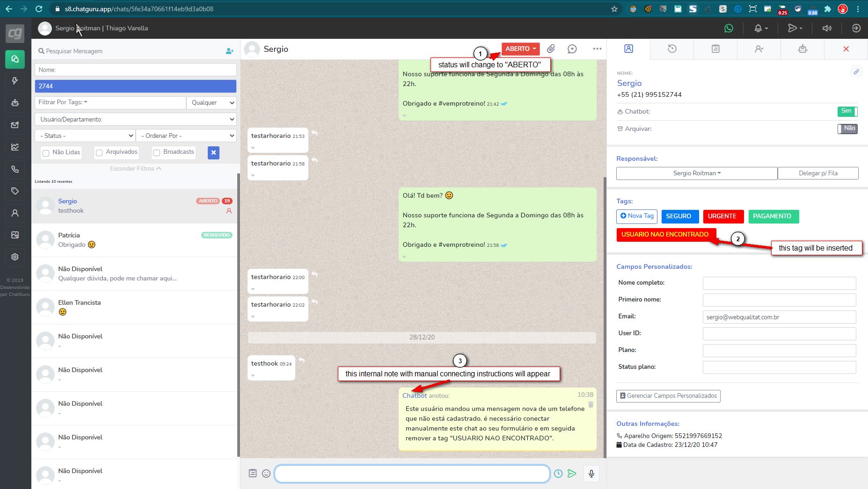Open the chatbot robot icon in sidebar
Viewport: 868px width, 489px height.
point(15,103)
